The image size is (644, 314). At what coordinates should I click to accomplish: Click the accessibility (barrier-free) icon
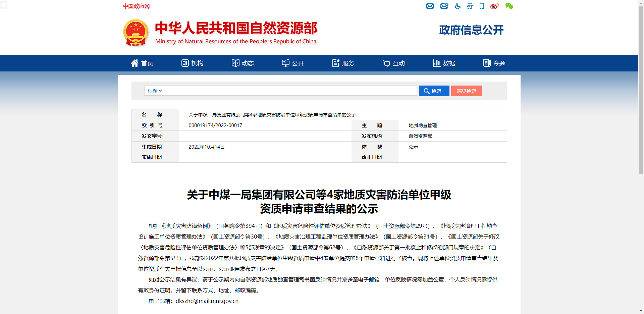pyautogui.click(x=458, y=6)
